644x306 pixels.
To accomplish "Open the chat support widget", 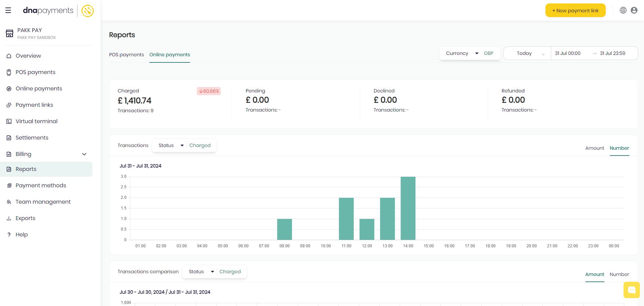I will click(x=631, y=290).
